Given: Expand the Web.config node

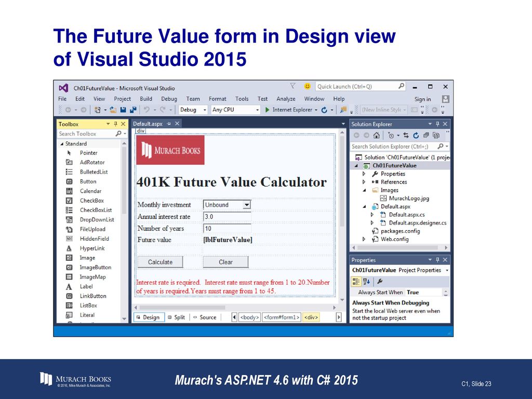Looking at the screenshot, I should 364,239.
